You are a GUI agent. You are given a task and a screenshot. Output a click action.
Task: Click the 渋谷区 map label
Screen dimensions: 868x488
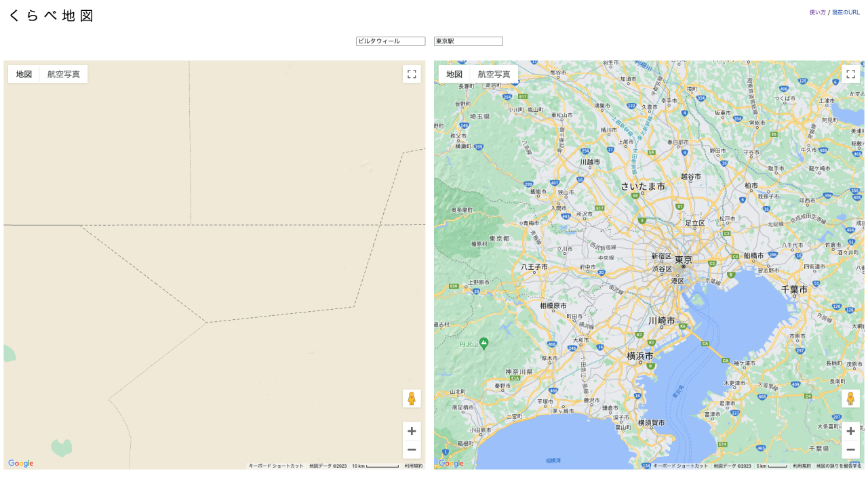(x=662, y=268)
